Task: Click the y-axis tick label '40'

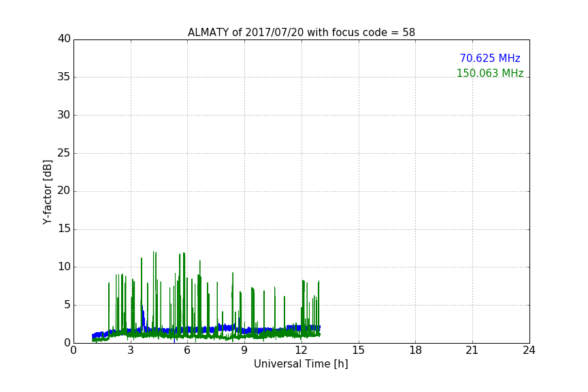Action: [x=64, y=39]
